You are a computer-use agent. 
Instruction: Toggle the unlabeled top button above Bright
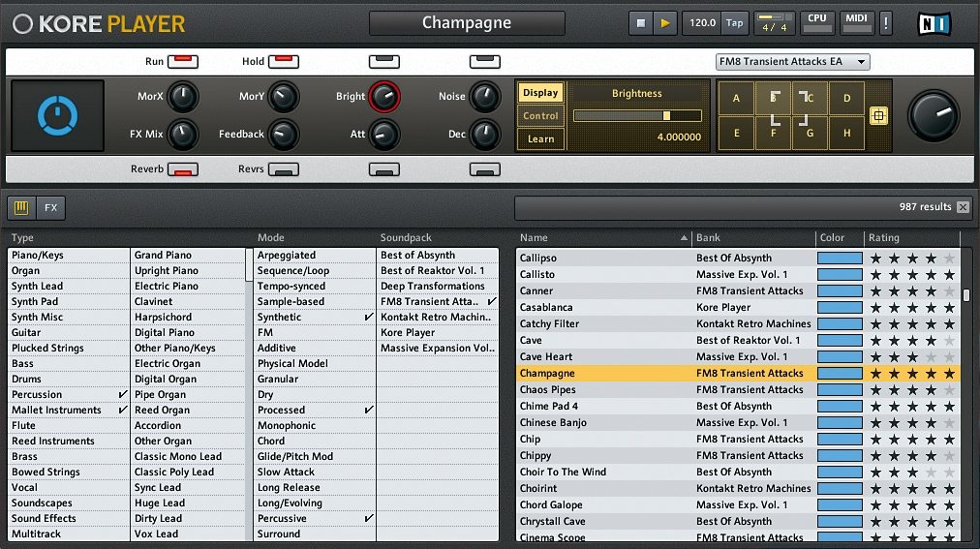(384, 61)
